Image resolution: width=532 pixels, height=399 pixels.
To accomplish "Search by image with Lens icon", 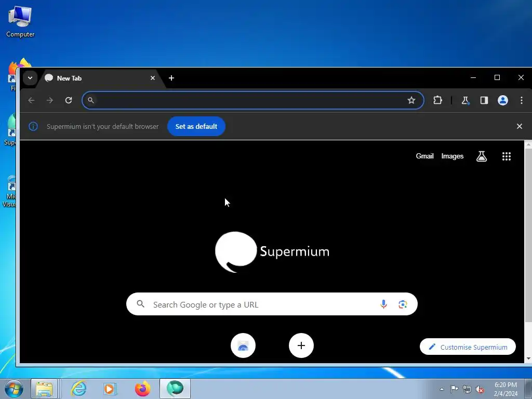I will click(403, 304).
